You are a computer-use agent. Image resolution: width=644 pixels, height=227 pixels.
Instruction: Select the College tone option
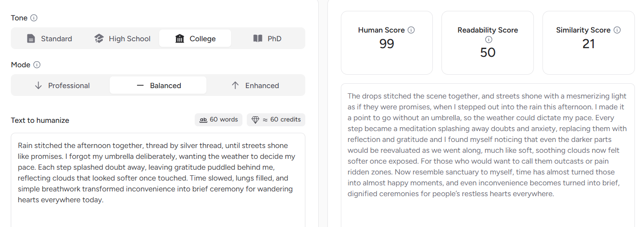pyautogui.click(x=195, y=39)
